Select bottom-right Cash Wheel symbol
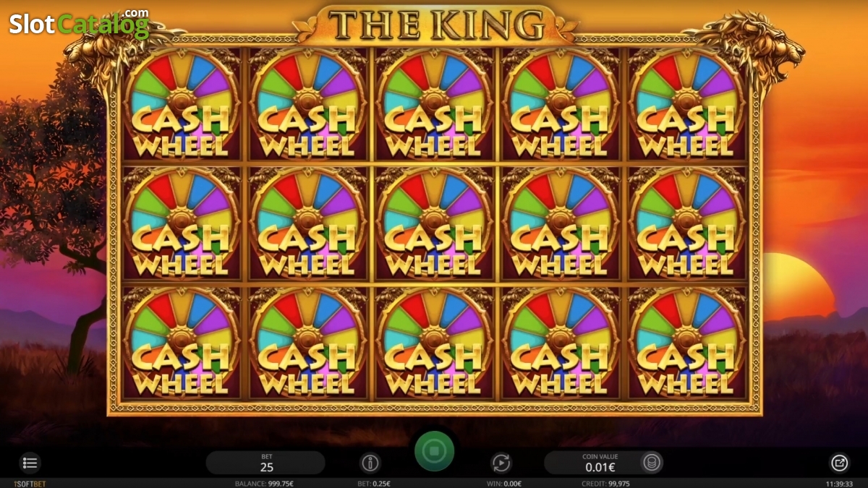The height and width of the screenshot is (488, 868). [686, 343]
